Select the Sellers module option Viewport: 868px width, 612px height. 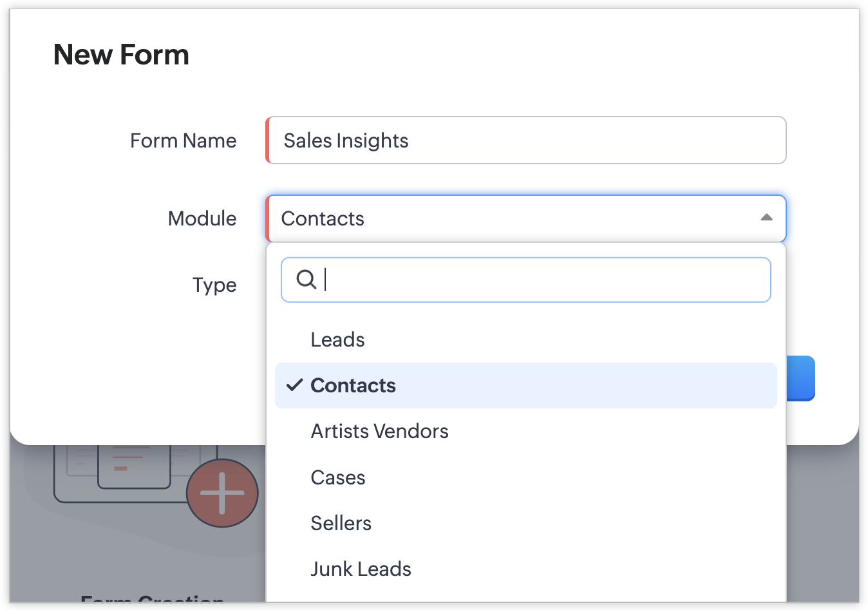pyautogui.click(x=341, y=523)
